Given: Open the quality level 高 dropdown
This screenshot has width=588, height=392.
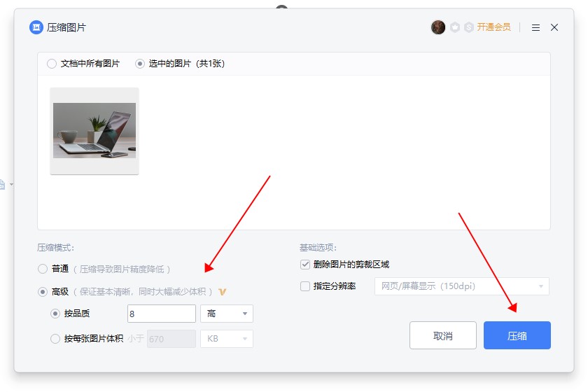Looking at the screenshot, I should click(x=226, y=314).
